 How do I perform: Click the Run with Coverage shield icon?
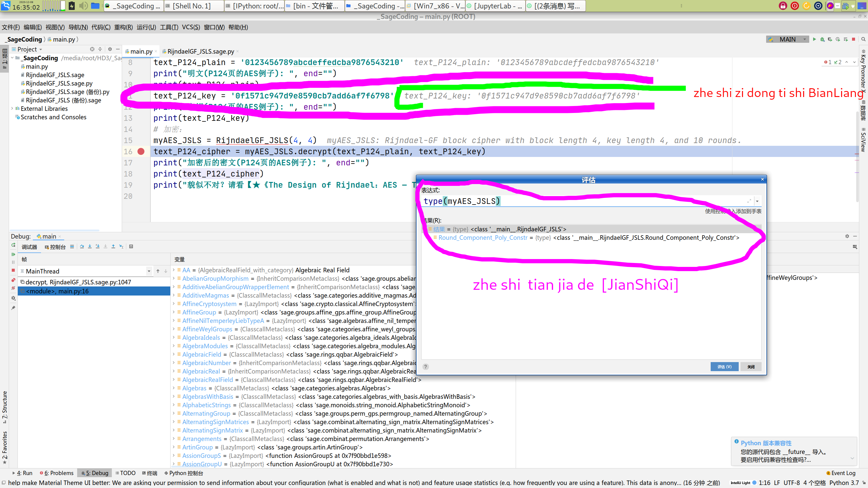pyautogui.click(x=830, y=39)
